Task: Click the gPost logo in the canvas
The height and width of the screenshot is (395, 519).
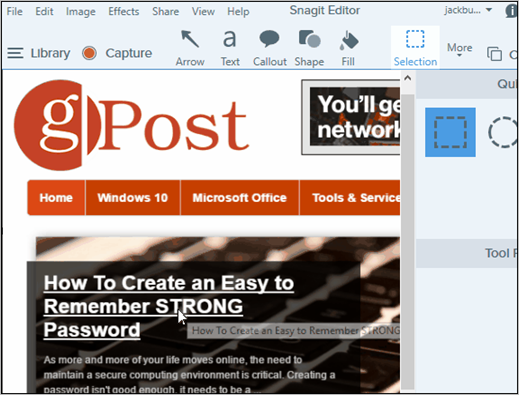Action: click(131, 125)
